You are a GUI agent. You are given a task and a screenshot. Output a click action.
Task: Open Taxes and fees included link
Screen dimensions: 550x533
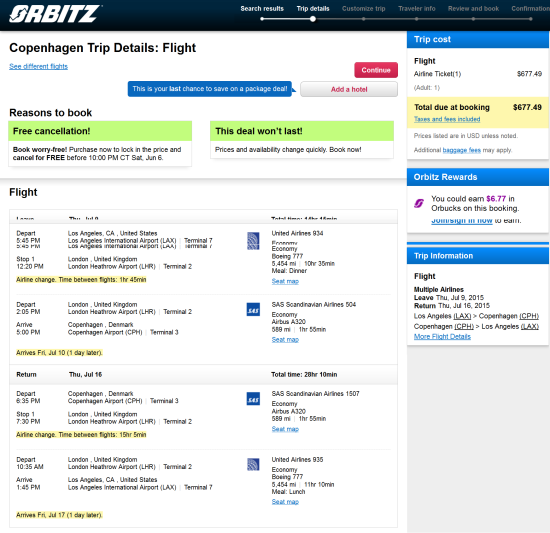(x=447, y=119)
